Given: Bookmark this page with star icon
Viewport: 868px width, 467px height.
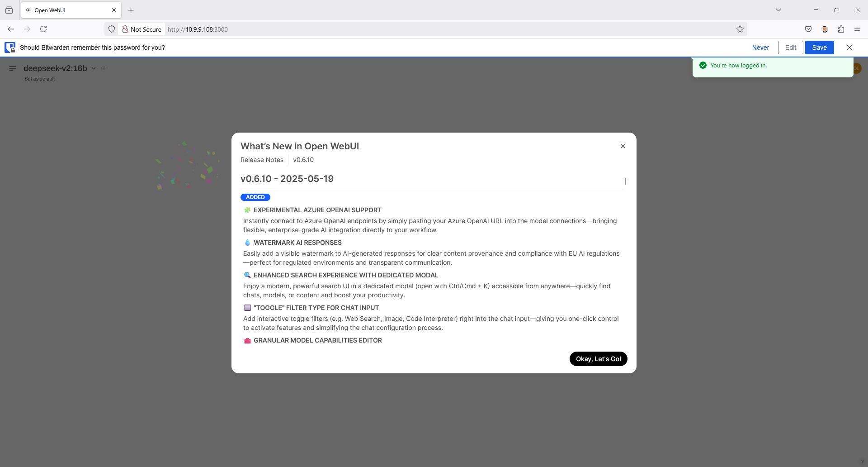Looking at the screenshot, I should (740, 29).
